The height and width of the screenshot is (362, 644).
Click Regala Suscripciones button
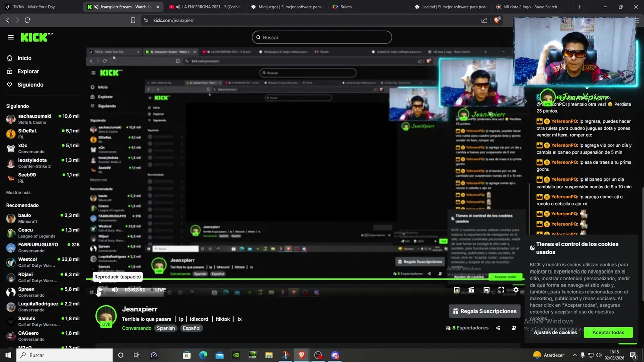tap(484, 311)
